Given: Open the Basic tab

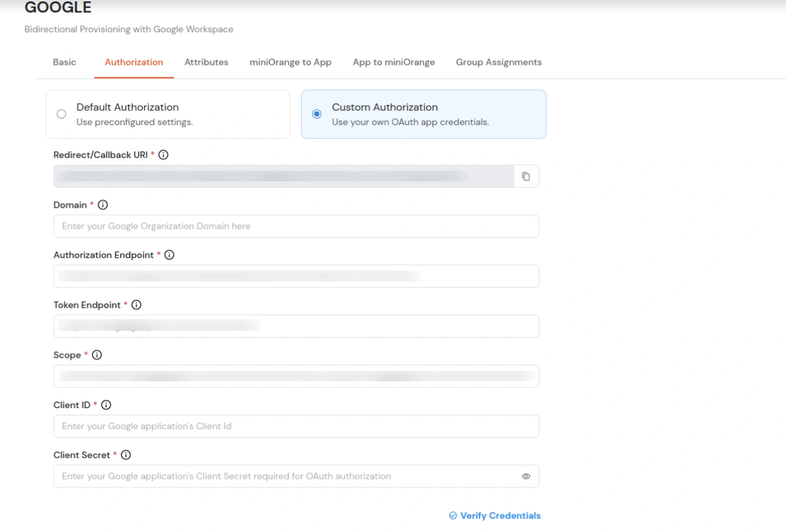Looking at the screenshot, I should 65,62.
